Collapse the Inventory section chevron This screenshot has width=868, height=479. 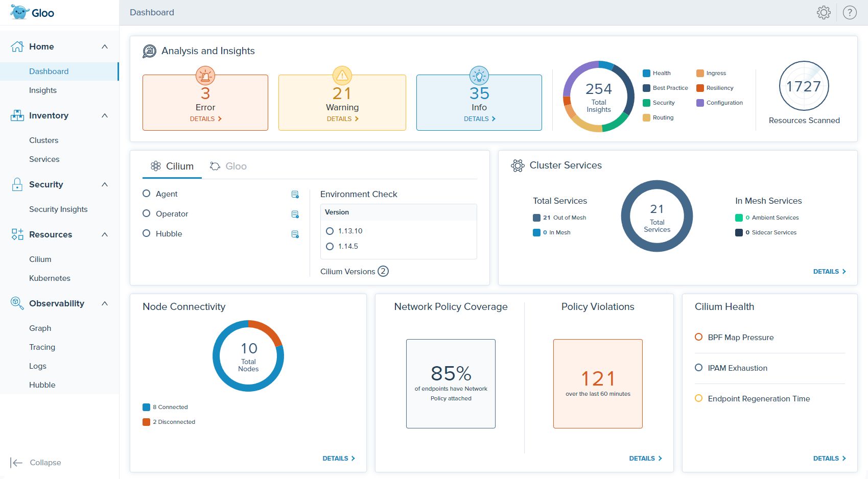pyautogui.click(x=105, y=115)
